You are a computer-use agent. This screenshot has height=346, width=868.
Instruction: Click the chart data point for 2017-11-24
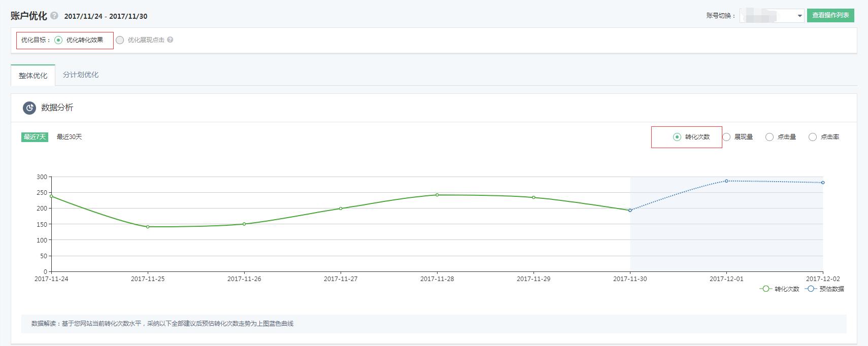51,196
